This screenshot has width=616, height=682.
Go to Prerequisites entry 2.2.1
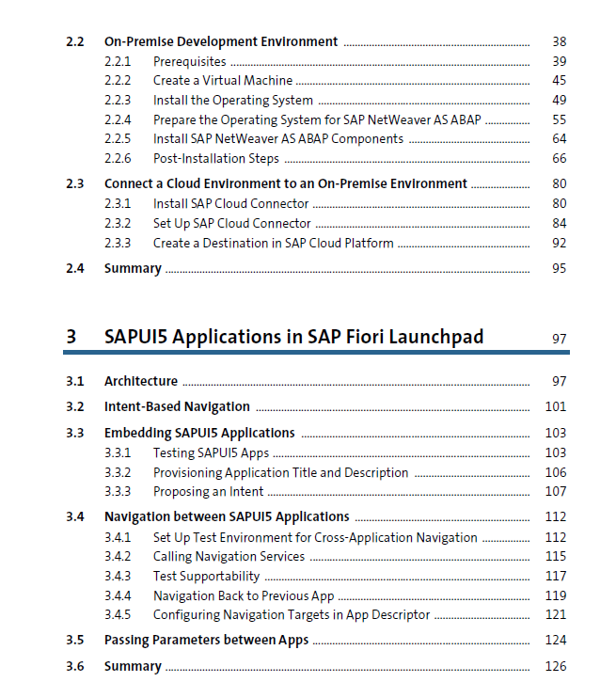190,62
